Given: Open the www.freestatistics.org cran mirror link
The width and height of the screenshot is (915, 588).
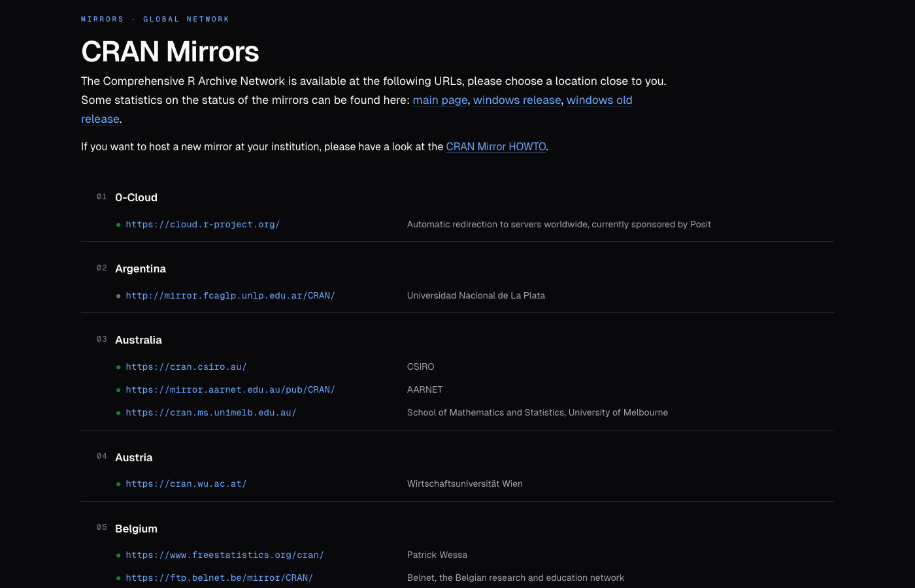Looking at the screenshot, I should (x=225, y=555).
